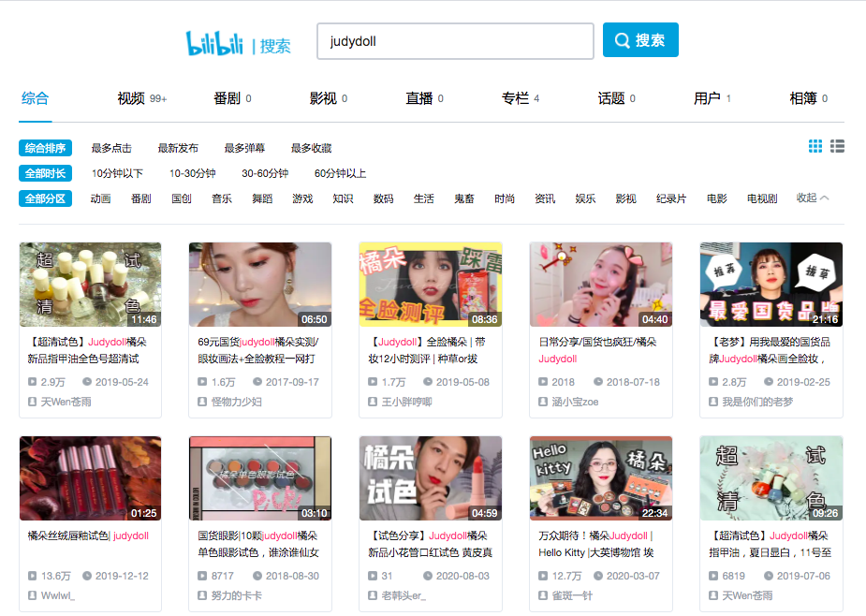
Task: Select the 鬼畜 category filter
Action: [463, 198]
